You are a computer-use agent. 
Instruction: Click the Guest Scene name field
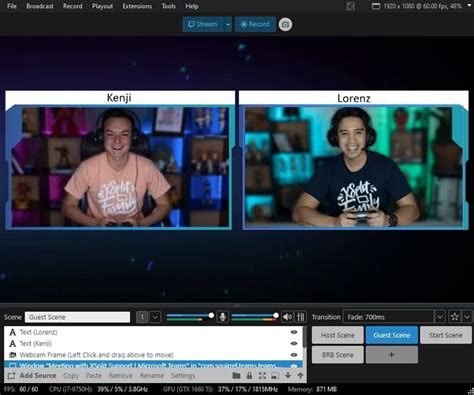(77, 317)
